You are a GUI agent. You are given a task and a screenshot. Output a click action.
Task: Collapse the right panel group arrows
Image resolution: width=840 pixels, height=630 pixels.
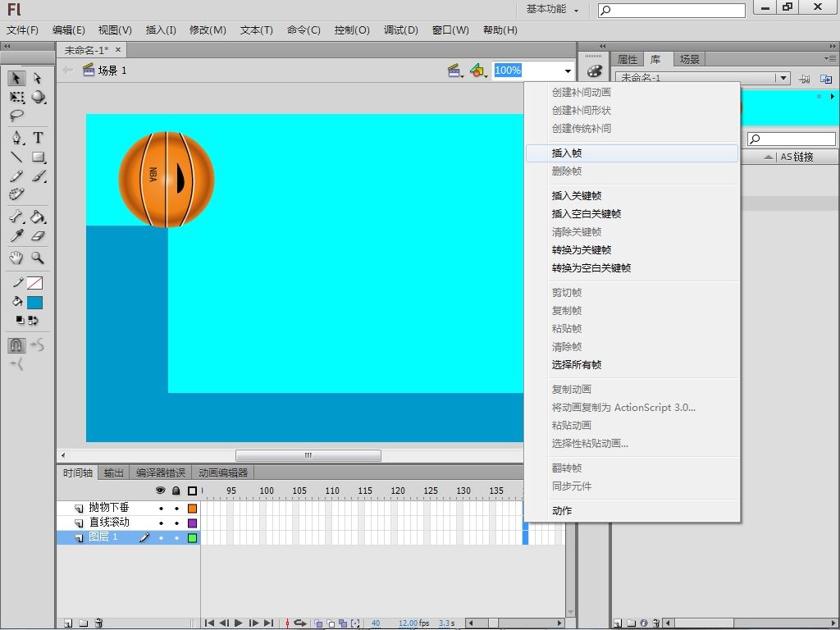(x=832, y=47)
